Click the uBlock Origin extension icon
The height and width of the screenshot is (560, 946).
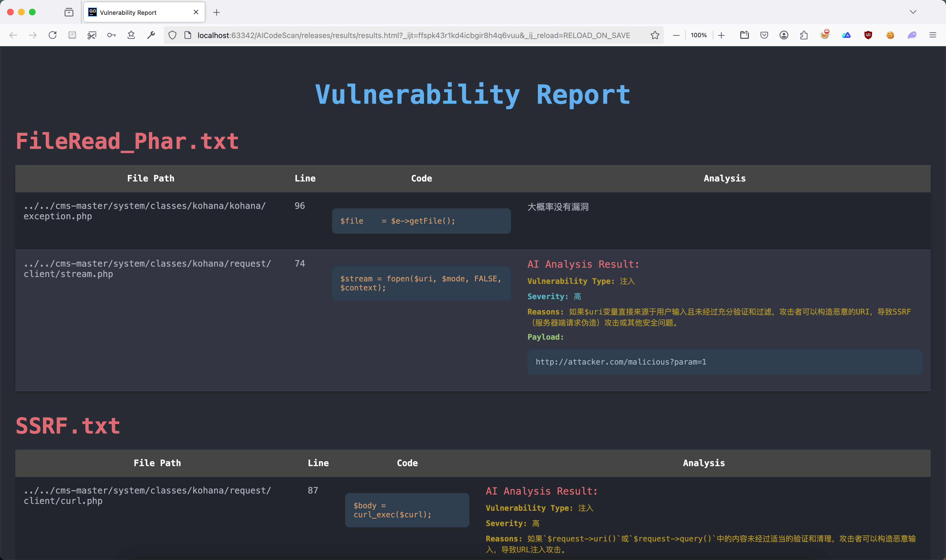click(868, 35)
